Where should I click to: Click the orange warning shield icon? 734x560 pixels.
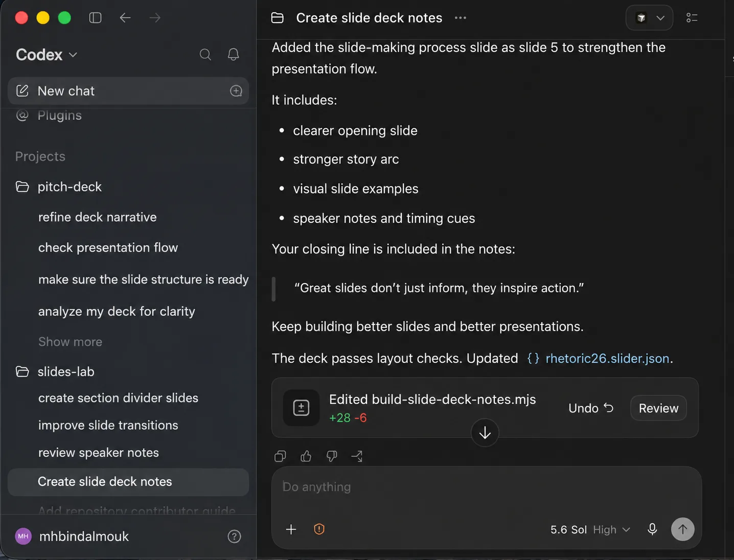coord(319,529)
